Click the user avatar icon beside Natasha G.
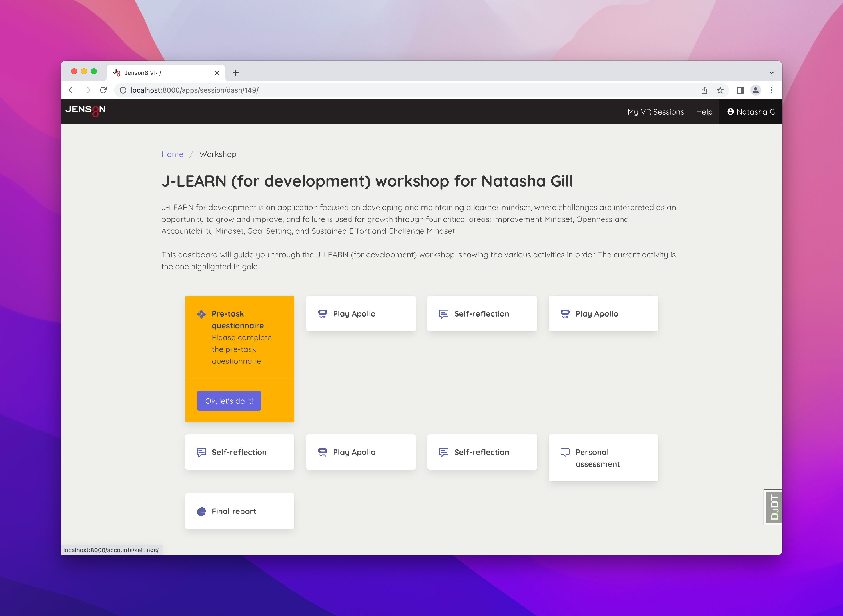This screenshot has height=616, width=843. (730, 112)
